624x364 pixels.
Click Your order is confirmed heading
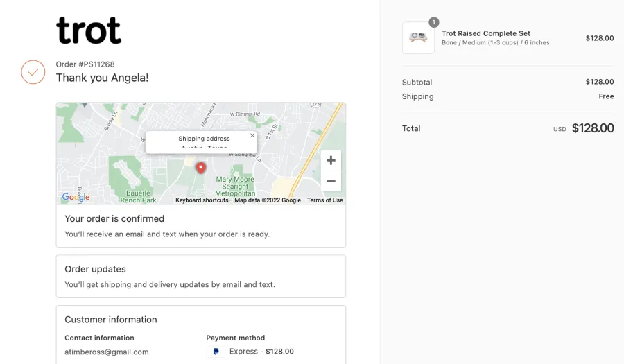pyautogui.click(x=114, y=219)
